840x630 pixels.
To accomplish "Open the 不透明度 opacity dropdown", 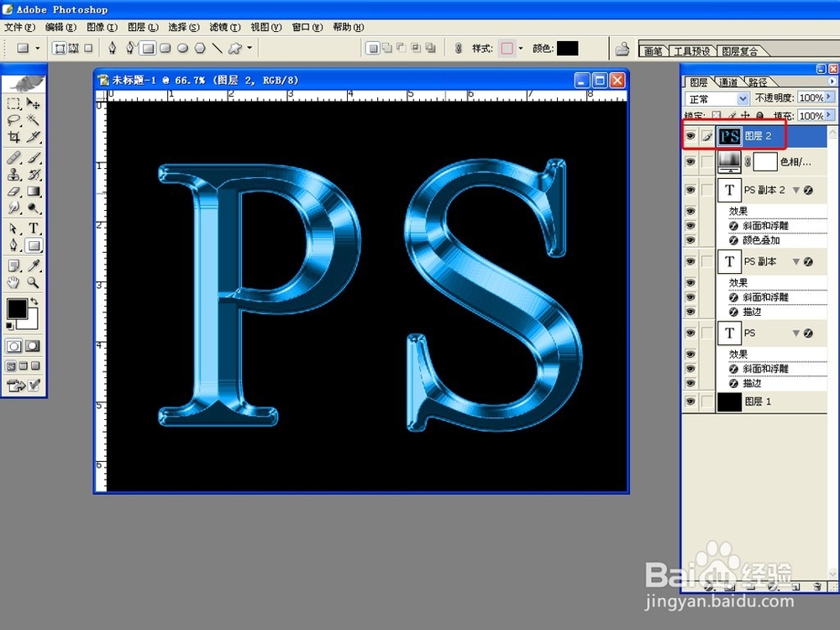I will (830, 97).
